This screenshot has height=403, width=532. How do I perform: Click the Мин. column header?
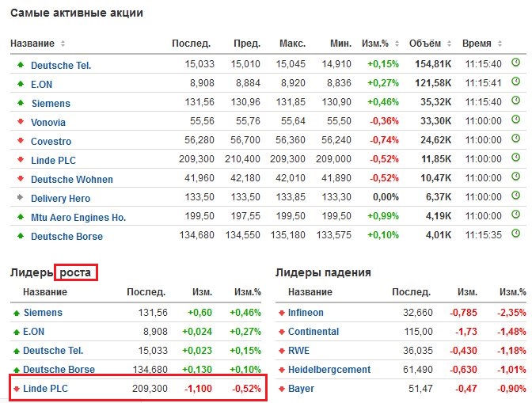(x=340, y=44)
